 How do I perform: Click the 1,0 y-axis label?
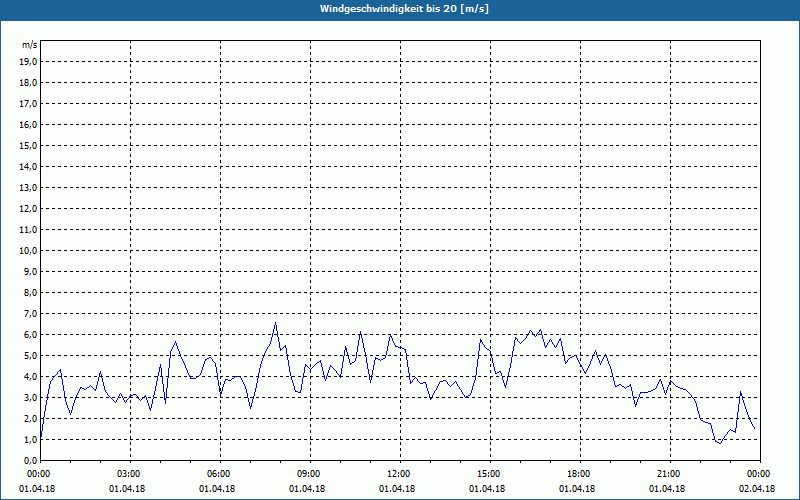[31, 440]
